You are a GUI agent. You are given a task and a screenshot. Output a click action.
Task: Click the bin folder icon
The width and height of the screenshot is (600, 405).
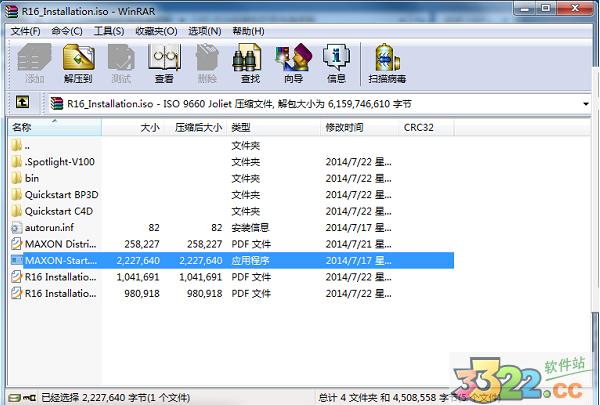tap(16, 178)
